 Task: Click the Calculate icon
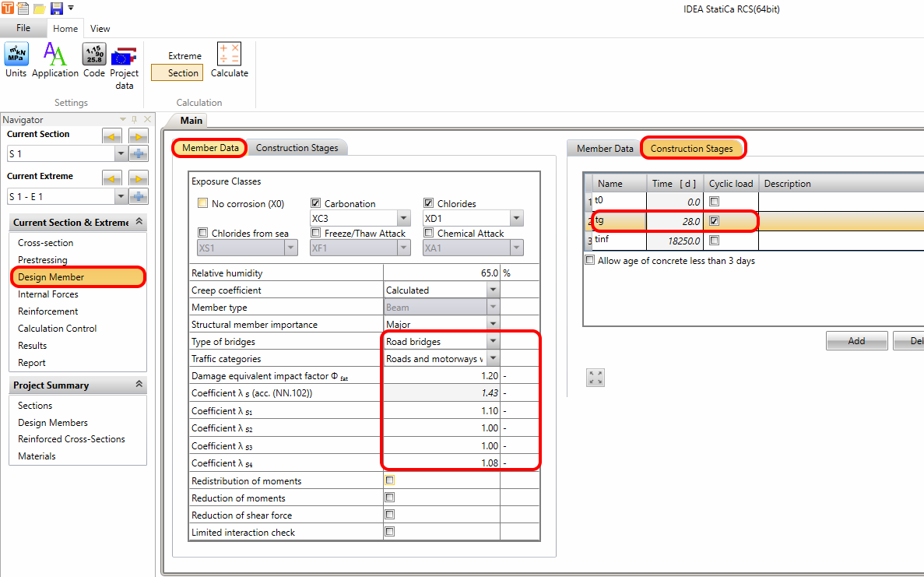[x=229, y=55]
